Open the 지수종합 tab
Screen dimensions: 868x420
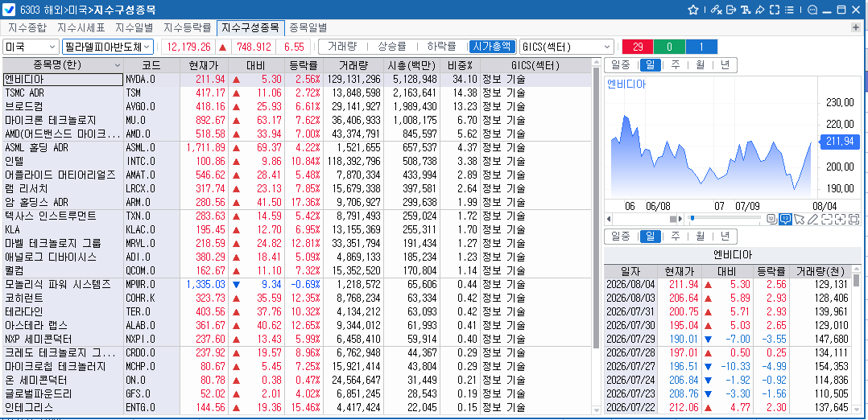(27, 27)
